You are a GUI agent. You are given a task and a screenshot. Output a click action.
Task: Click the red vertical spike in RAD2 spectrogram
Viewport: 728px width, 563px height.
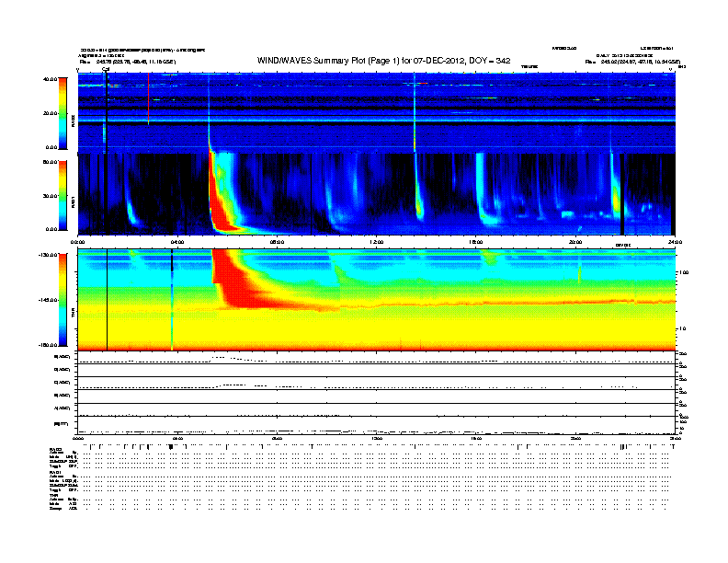point(149,98)
